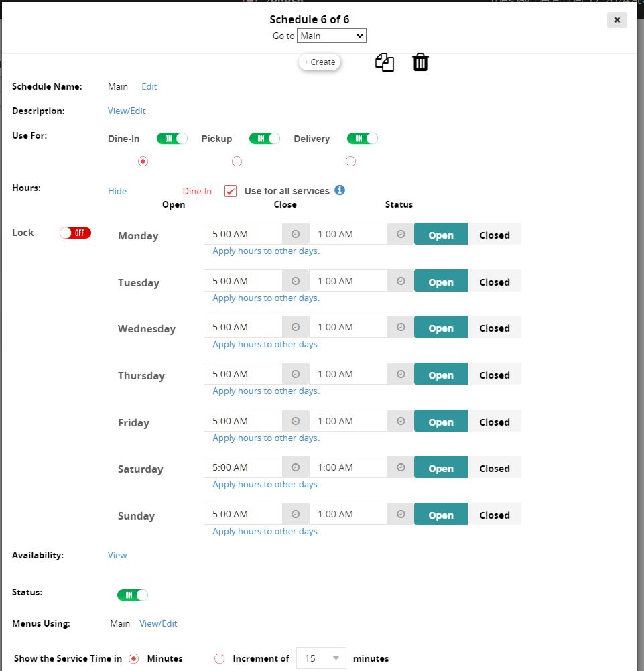Turn on the Lock toggle
The image size is (644, 671).
75,233
